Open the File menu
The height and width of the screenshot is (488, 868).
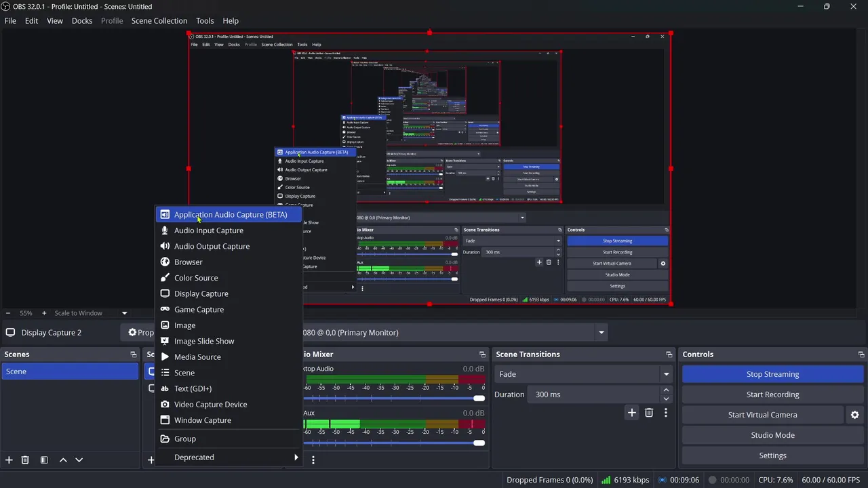point(10,21)
